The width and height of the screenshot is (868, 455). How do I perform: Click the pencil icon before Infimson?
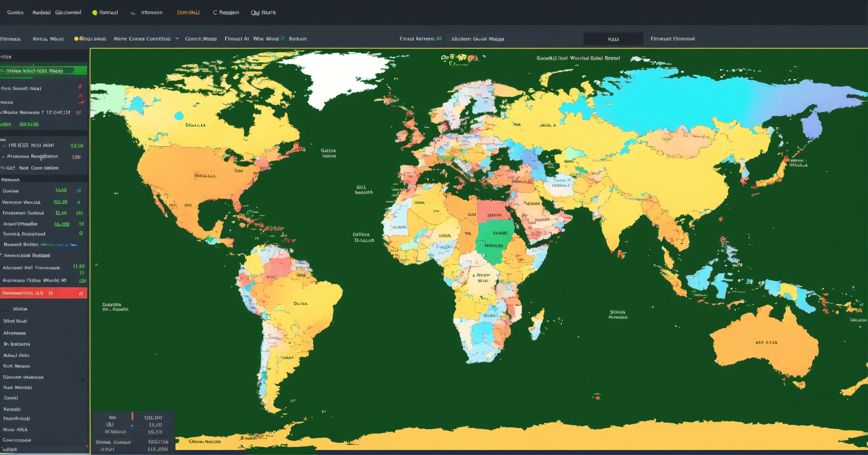(133, 13)
